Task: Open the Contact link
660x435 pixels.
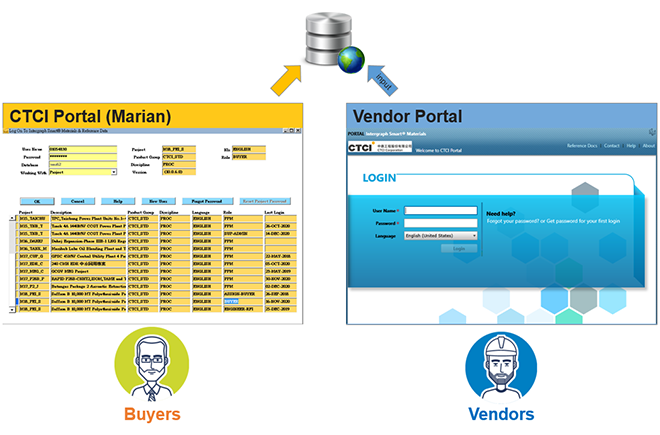Action: [x=611, y=146]
